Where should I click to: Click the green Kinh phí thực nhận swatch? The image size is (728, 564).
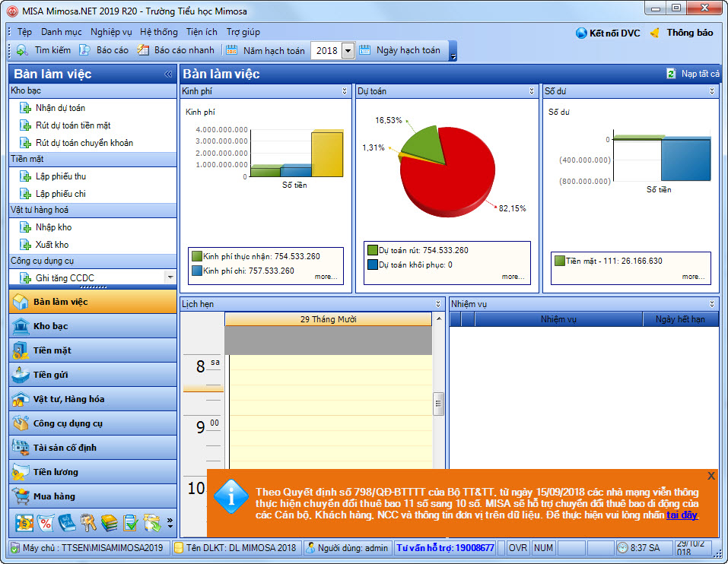[x=197, y=256]
